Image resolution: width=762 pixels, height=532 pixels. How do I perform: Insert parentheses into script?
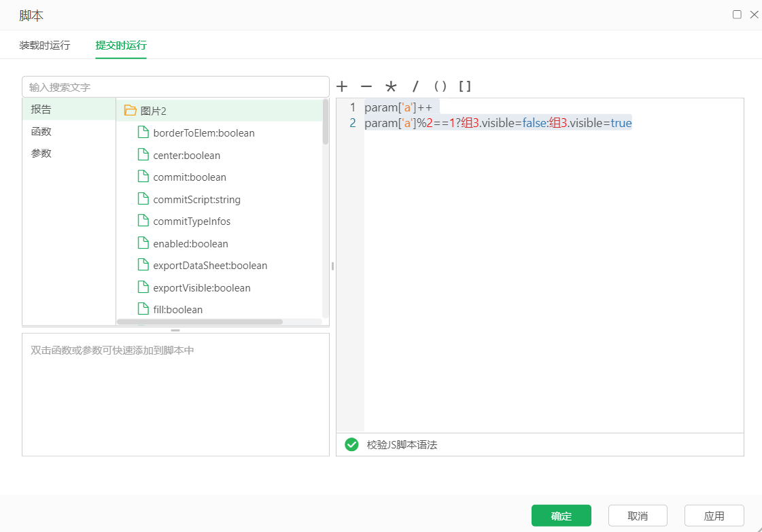tap(440, 86)
